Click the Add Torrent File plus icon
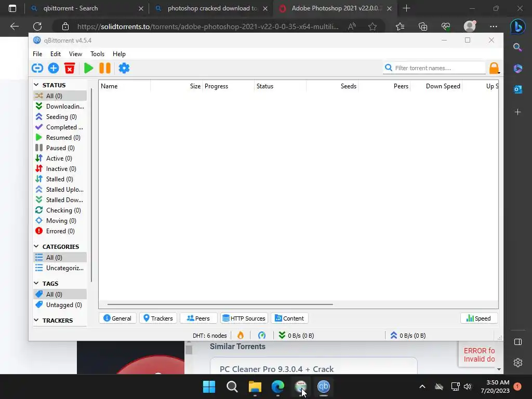 point(54,68)
